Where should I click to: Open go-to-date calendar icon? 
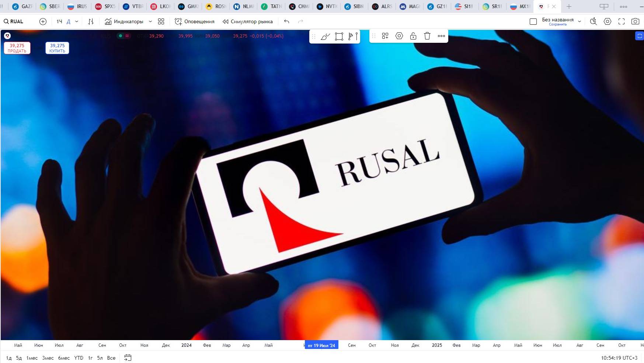[128, 357]
